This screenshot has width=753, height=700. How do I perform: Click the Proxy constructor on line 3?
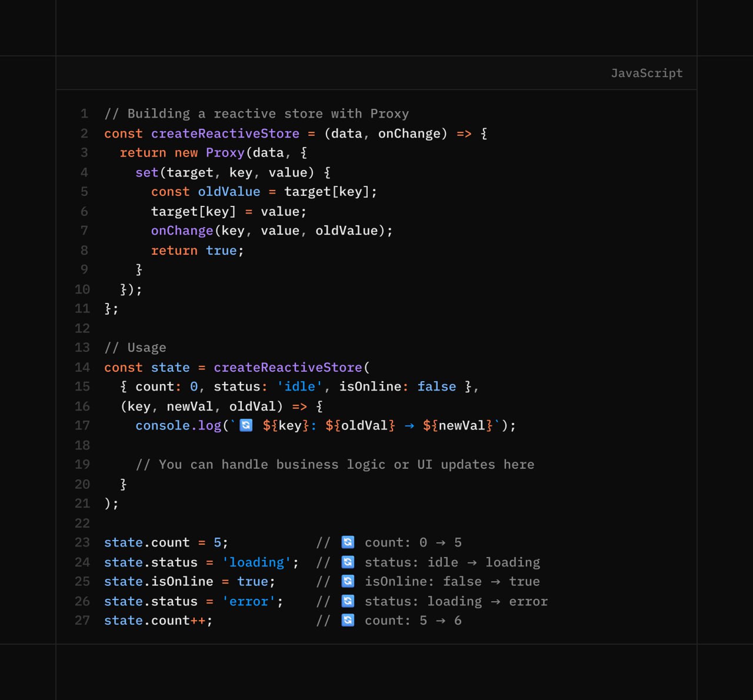(225, 153)
